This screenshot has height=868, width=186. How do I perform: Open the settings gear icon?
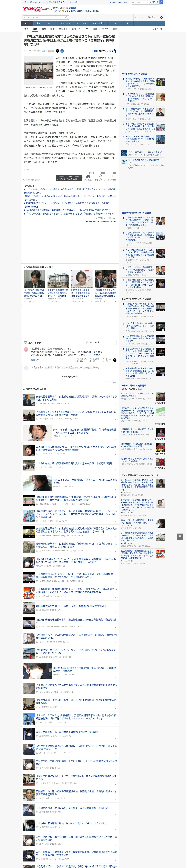[x=161, y=18]
